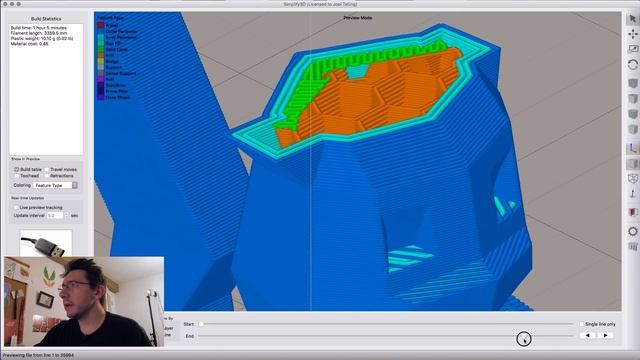The height and width of the screenshot is (360, 640).
Task: Click the 'Bridge' legend label
Action: 112,61
